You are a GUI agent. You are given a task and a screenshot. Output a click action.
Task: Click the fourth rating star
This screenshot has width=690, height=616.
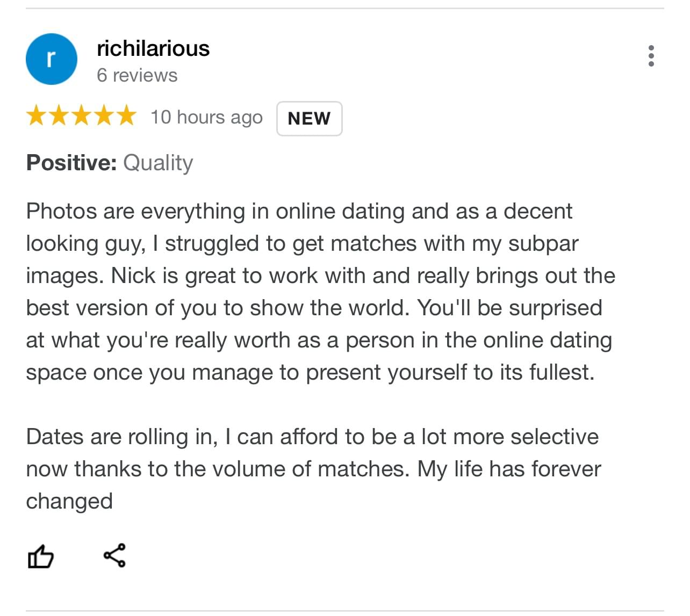(x=104, y=116)
